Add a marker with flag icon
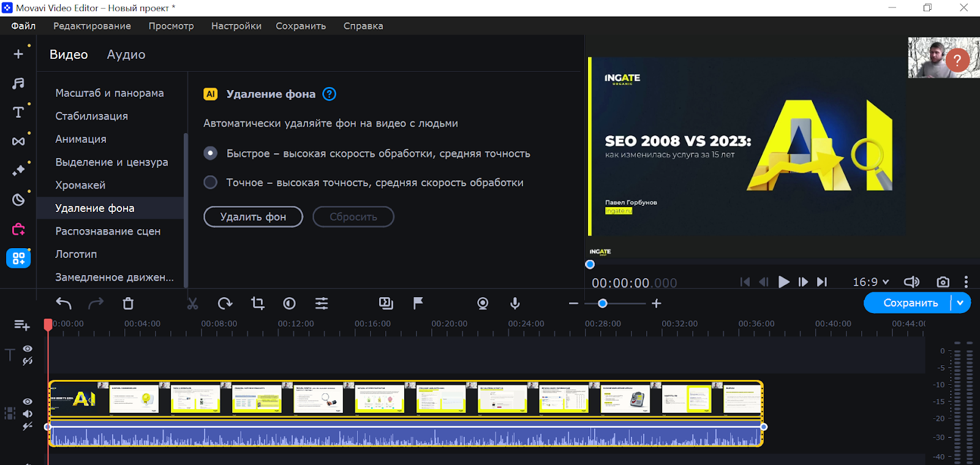This screenshot has height=465, width=980. [418, 303]
